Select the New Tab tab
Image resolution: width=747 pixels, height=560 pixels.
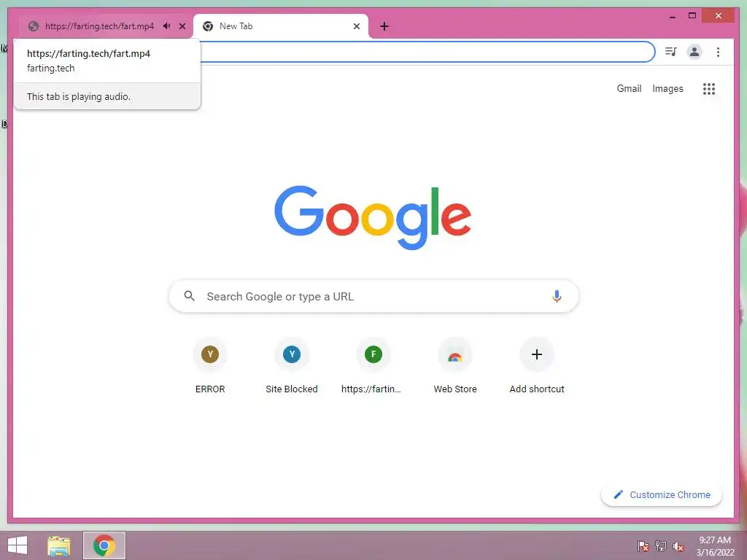tap(281, 26)
